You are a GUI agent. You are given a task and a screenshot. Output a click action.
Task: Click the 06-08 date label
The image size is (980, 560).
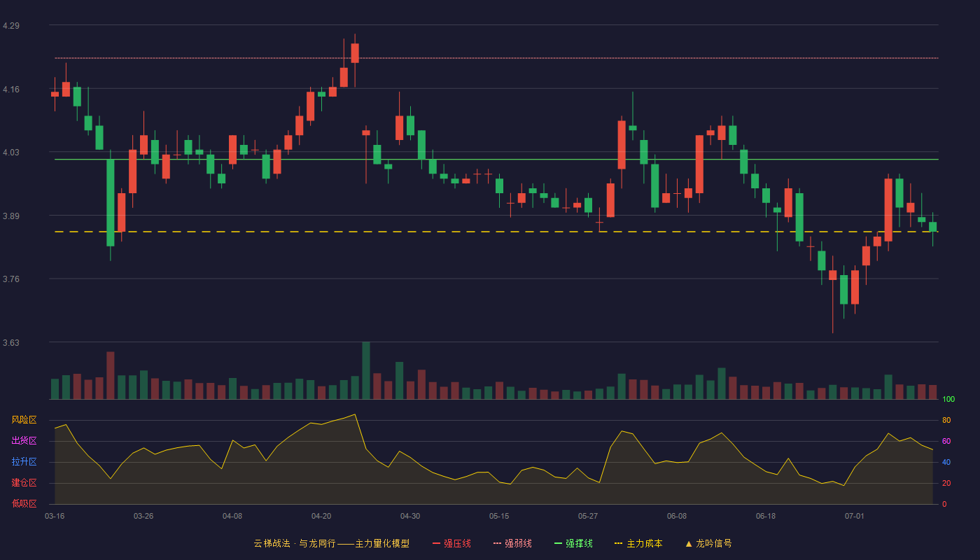[x=677, y=516]
